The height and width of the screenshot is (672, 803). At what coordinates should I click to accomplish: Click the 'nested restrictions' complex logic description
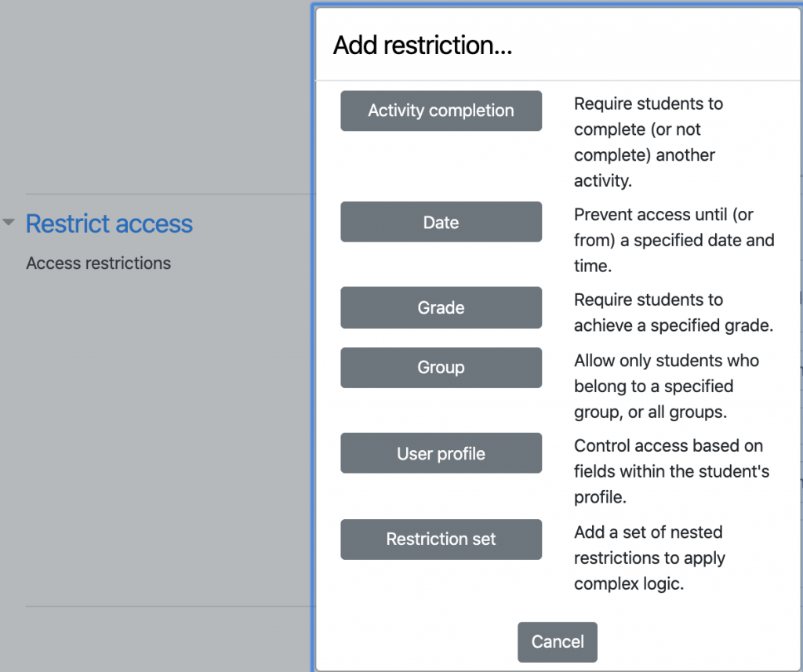pyautogui.click(x=649, y=558)
